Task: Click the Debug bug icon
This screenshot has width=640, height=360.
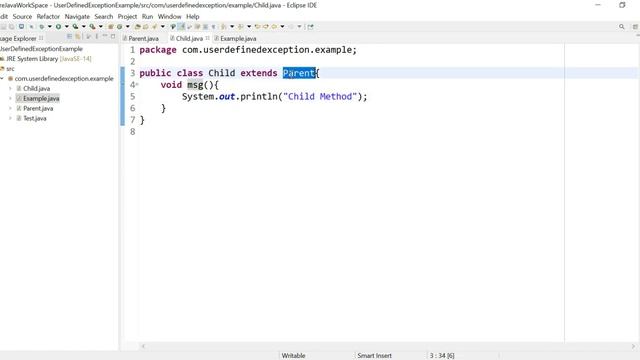Action: (41, 27)
